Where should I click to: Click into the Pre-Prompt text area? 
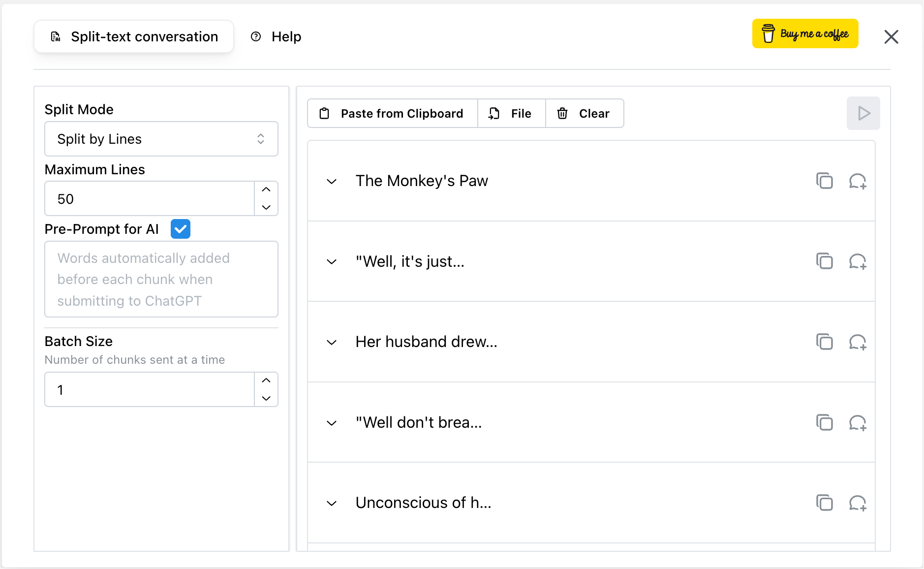coord(161,279)
